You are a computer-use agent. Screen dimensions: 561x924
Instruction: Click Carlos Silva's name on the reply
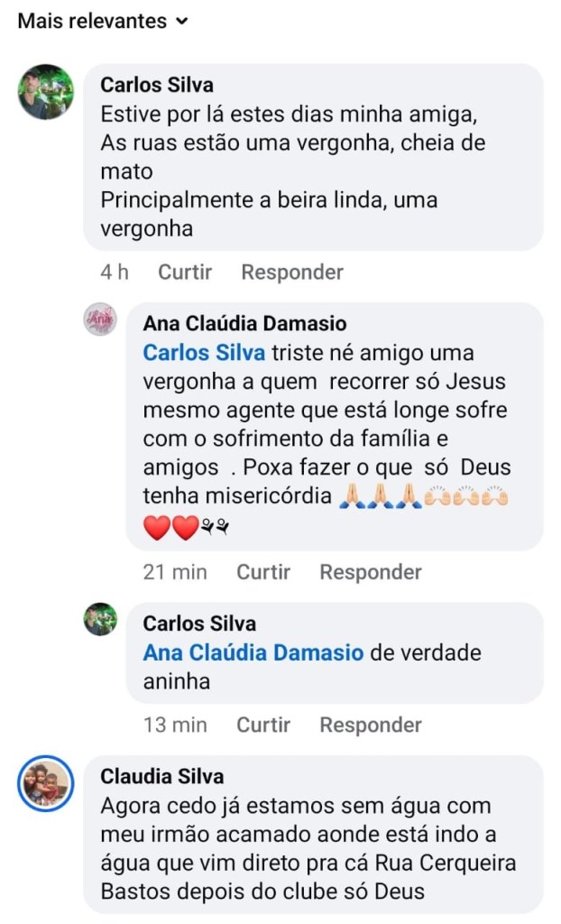[199, 624]
